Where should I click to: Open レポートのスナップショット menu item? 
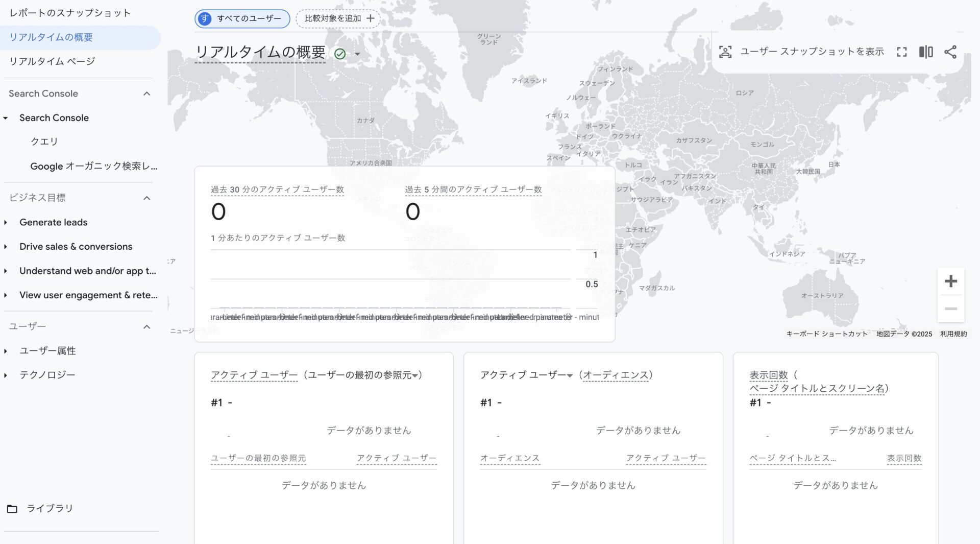pyautogui.click(x=70, y=13)
